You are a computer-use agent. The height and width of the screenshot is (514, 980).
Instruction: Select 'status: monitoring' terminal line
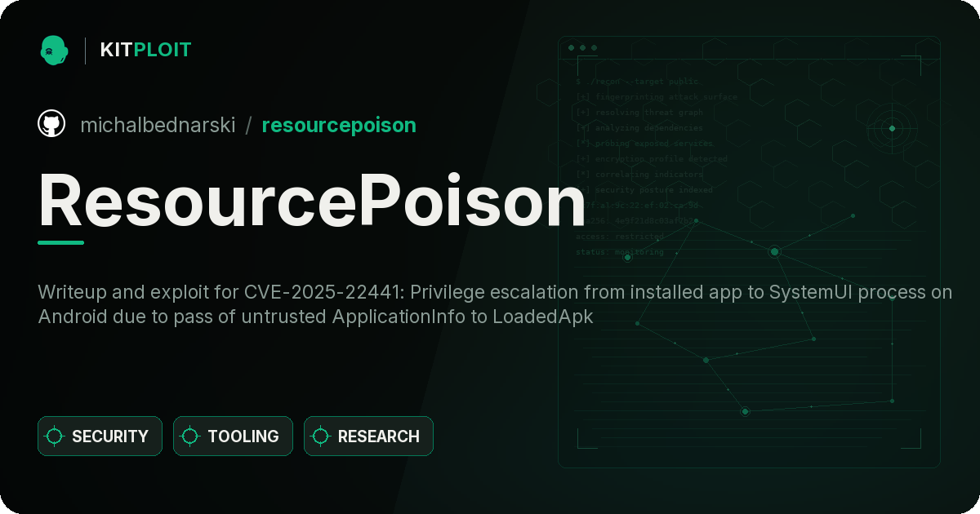coord(620,252)
